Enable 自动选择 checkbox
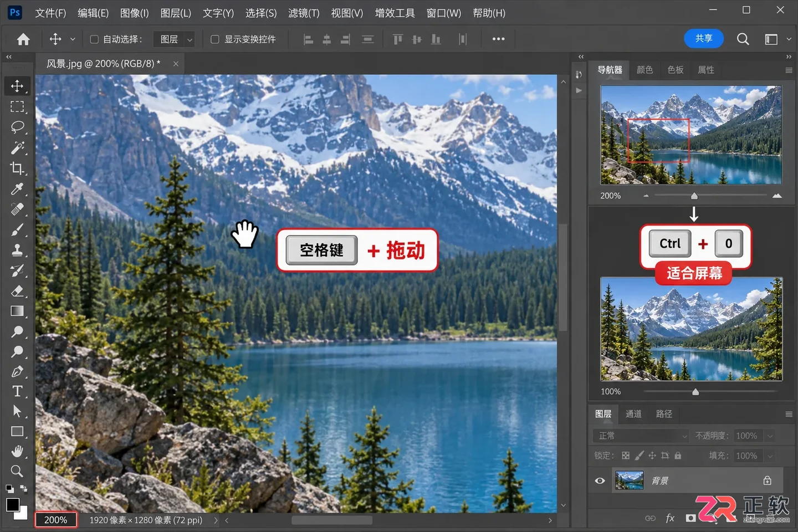Image resolution: width=798 pixels, height=532 pixels. (x=94, y=39)
